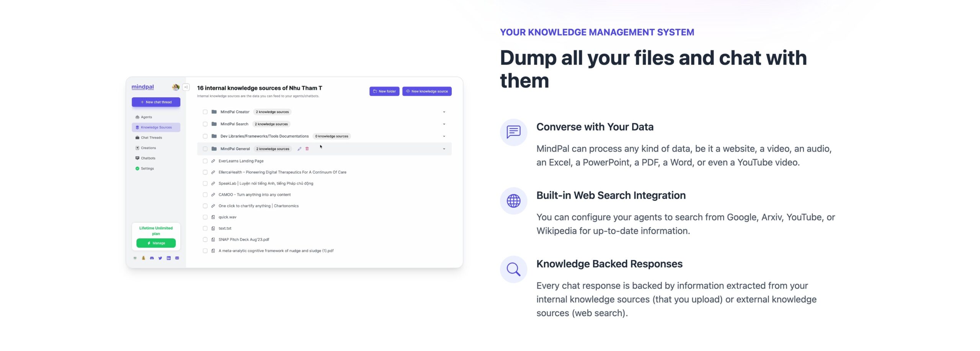Select the meta-analytic framework pdf checkbox
Image resolution: width=980 pixels, height=351 pixels.
(205, 251)
